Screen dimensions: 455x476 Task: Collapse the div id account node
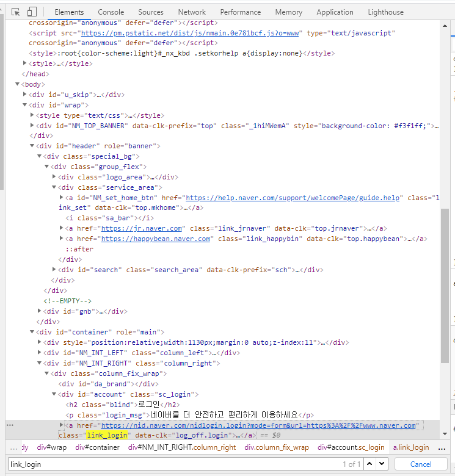(x=54, y=394)
